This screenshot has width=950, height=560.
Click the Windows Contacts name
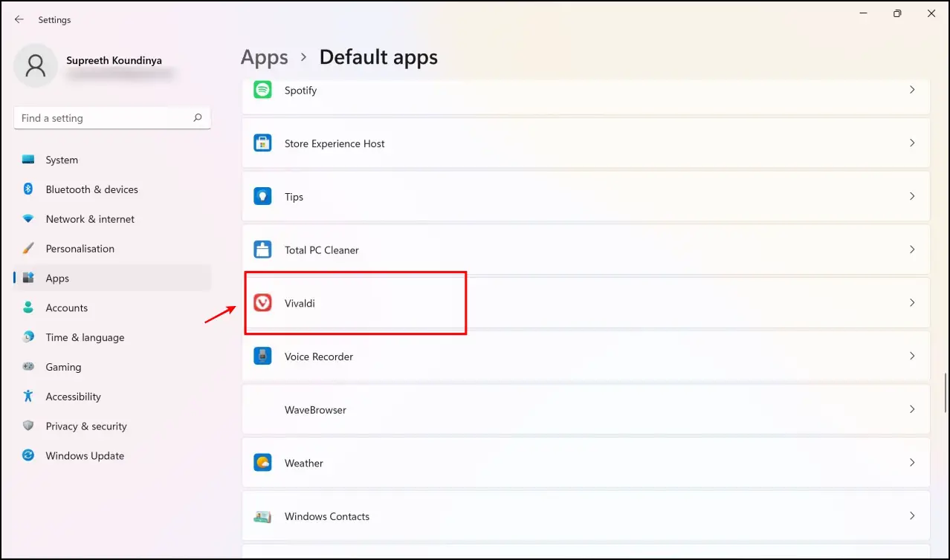click(327, 516)
